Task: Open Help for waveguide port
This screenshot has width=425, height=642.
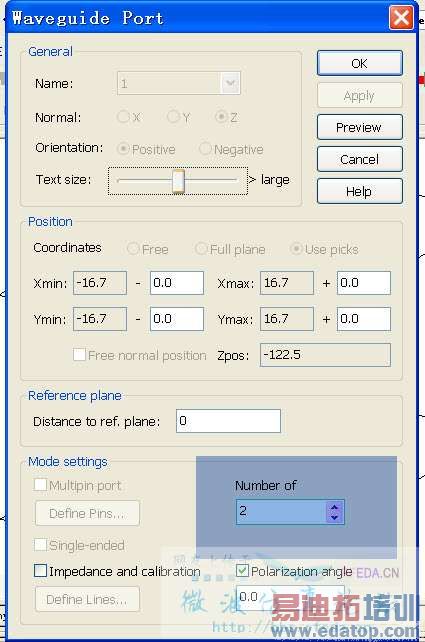Action: [359, 191]
